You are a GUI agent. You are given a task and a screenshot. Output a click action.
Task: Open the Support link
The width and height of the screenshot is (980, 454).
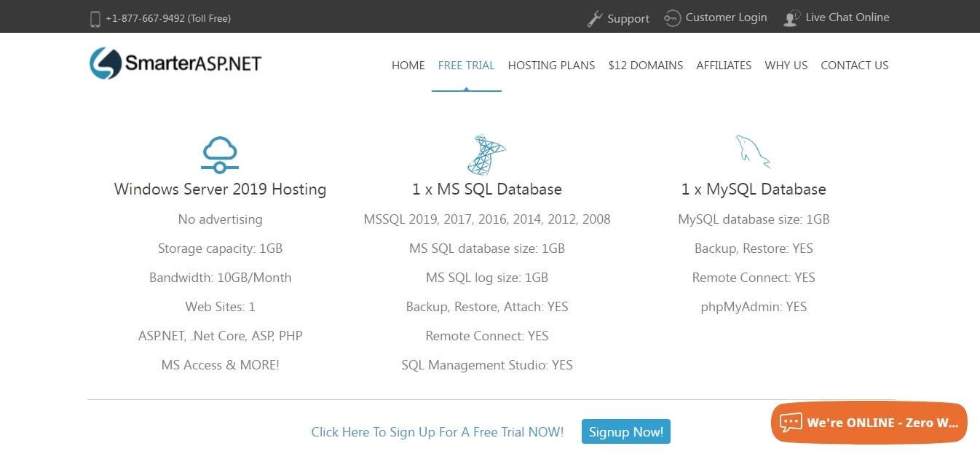[628, 19]
